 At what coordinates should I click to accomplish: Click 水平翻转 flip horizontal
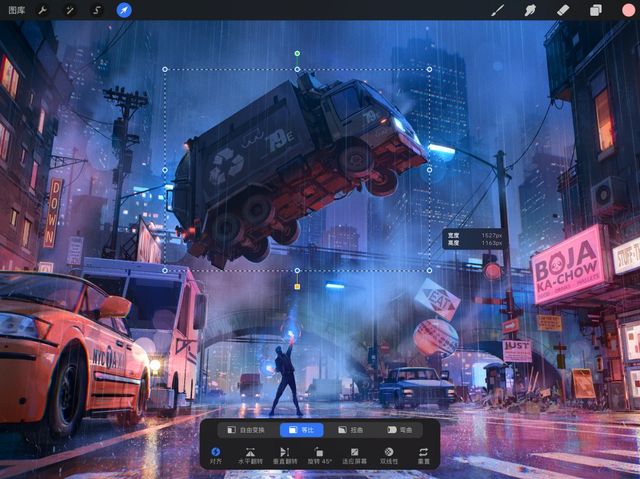(x=250, y=456)
